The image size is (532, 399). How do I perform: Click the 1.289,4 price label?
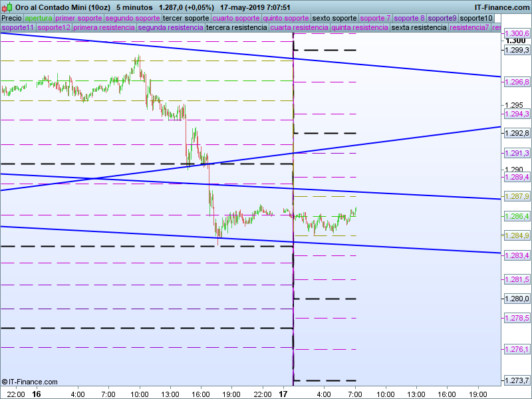pos(517,177)
